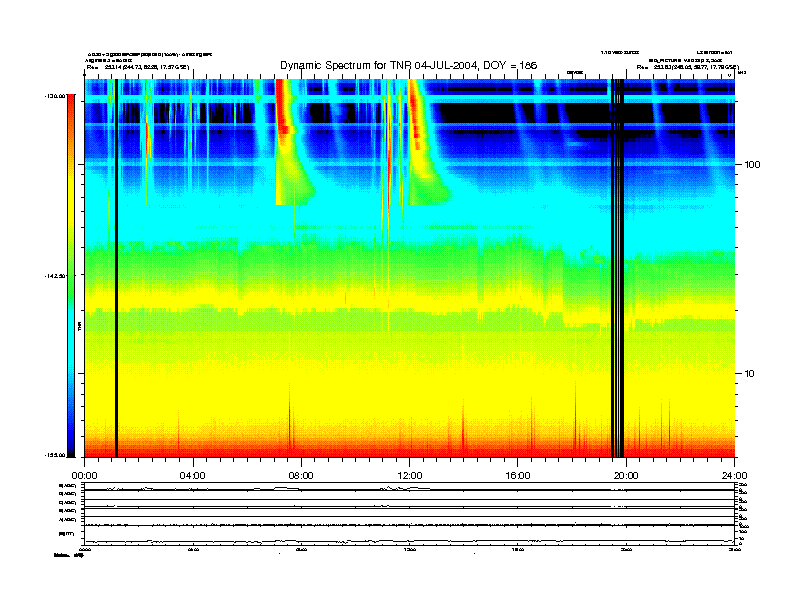This screenshot has width=792, height=612.
Task: Click the single black data gap after 01:00
Action: pos(116,268)
